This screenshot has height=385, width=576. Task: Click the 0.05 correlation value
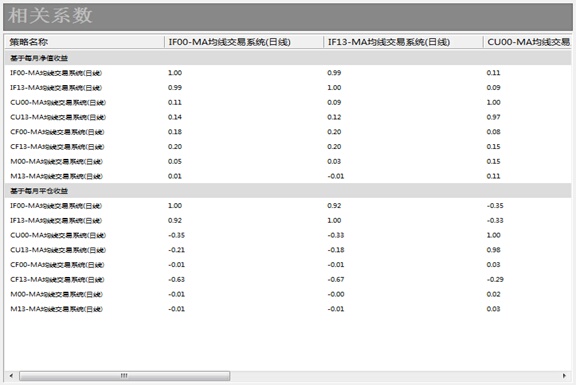(x=175, y=161)
